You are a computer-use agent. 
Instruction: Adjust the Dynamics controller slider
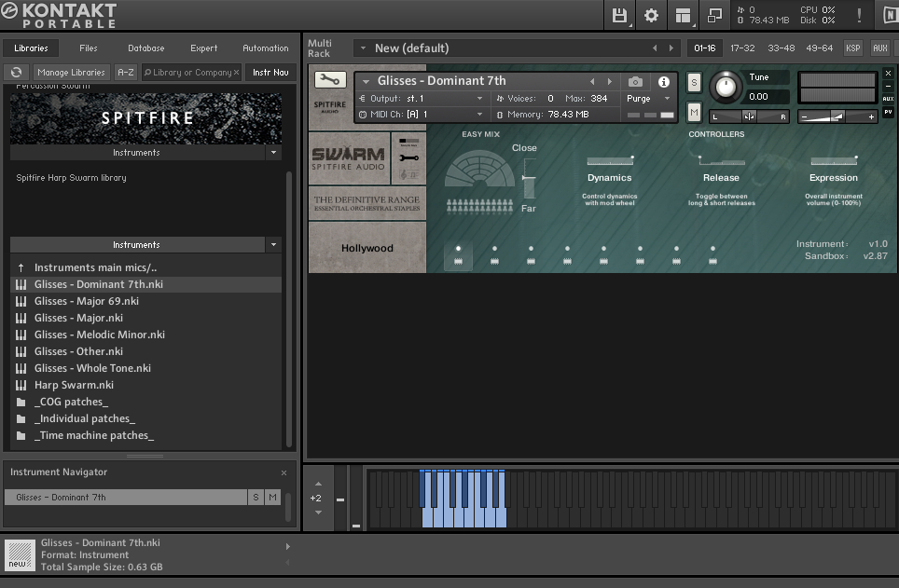[x=610, y=160]
